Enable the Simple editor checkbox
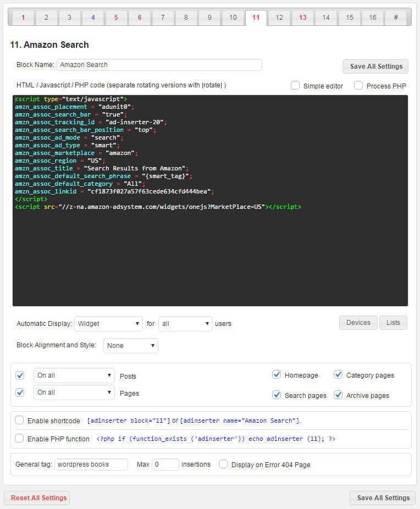Viewport: 420px width, 509px height. 295,86
